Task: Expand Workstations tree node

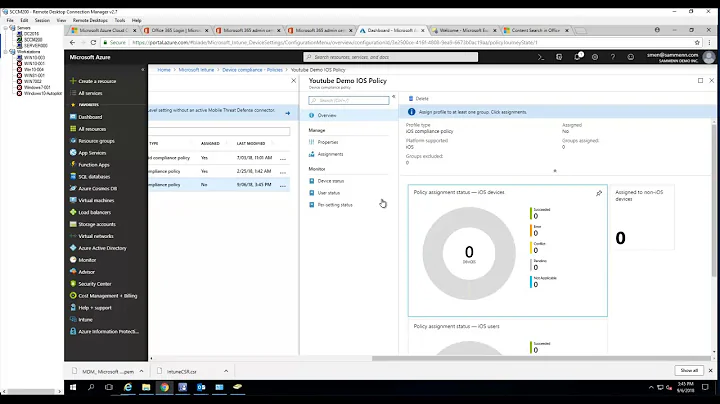Action: pos(6,52)
